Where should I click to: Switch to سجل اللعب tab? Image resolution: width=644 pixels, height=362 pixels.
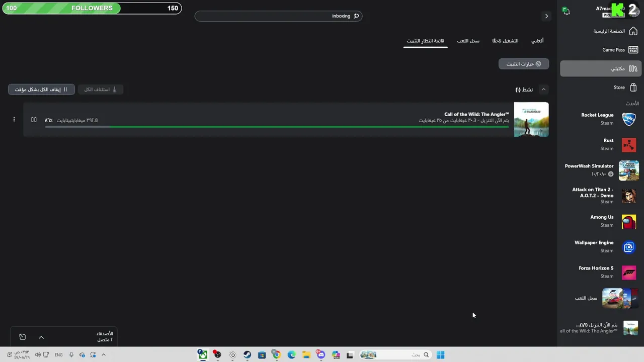point(468,41)
